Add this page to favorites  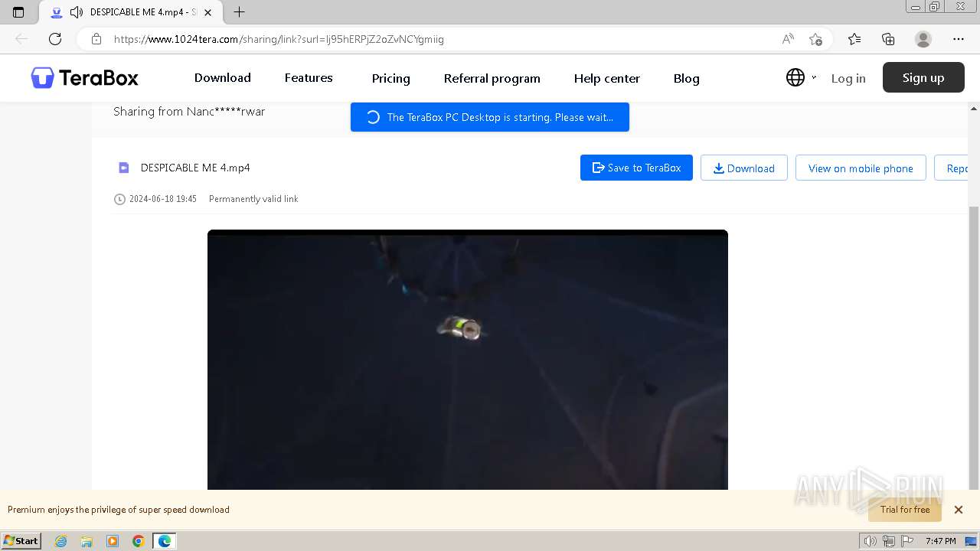tap(815, 39)
